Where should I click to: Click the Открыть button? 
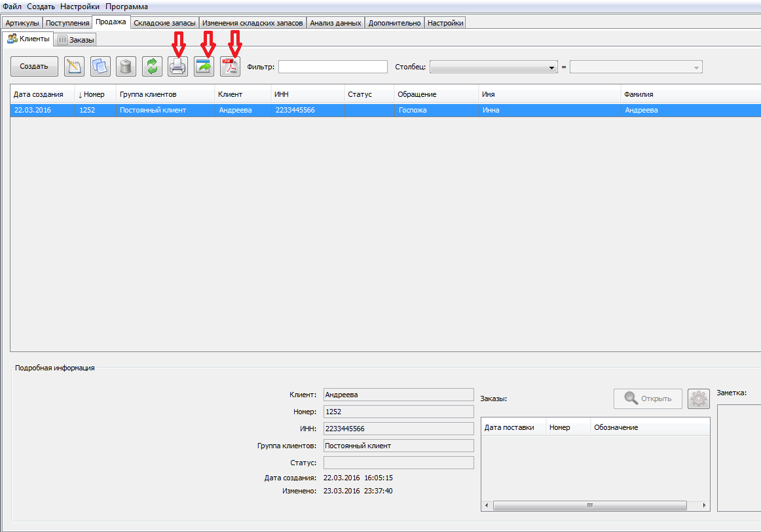coord(648,399)
